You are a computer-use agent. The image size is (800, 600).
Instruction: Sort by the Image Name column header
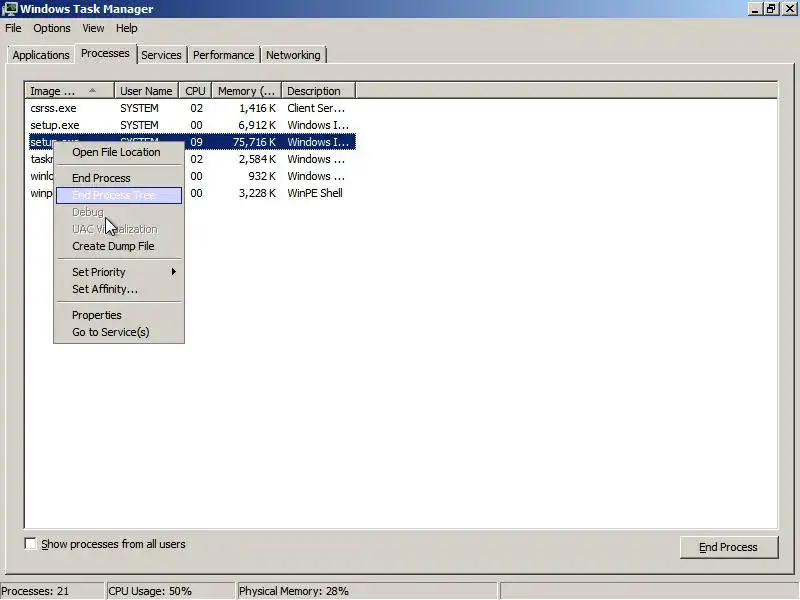pyautogui.click(x=69, y=91)
